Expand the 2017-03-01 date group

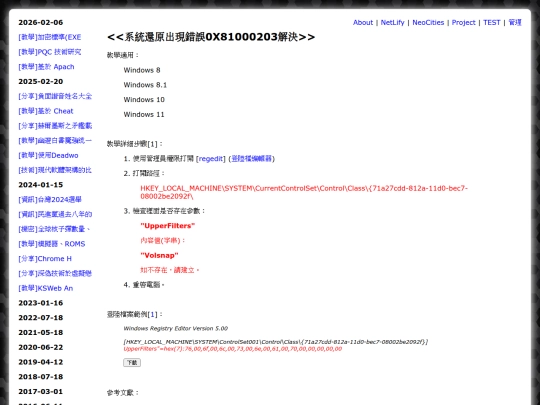41,392
